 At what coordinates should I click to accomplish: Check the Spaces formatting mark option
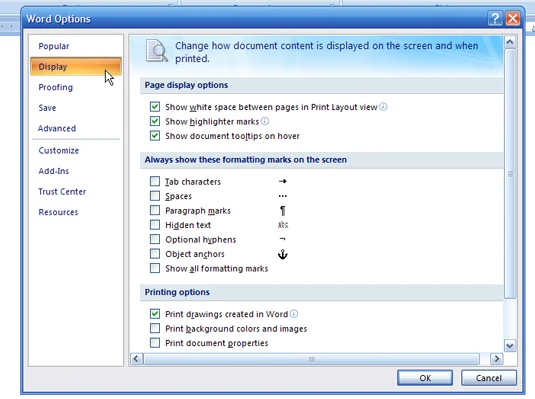coord(155,196)
